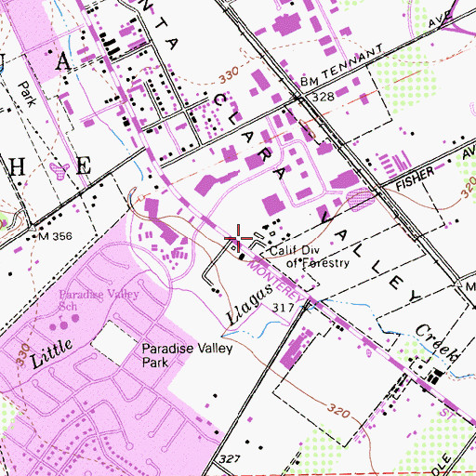Click the italic "Llagas" creek label

coord(249,304)
